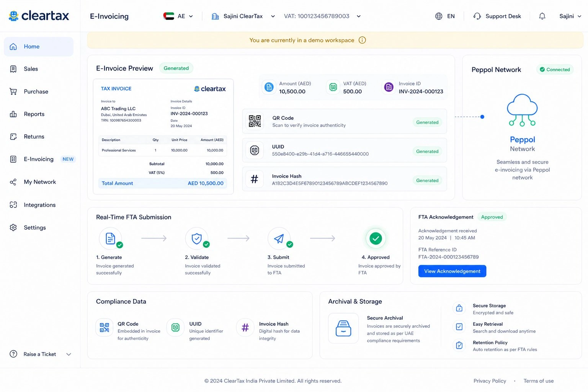Click the cleartax logo

pos(39,16)
